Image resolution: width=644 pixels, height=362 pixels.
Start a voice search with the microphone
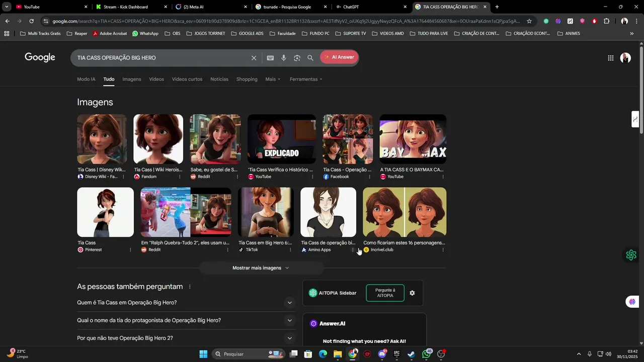click(x=284, y=58)
